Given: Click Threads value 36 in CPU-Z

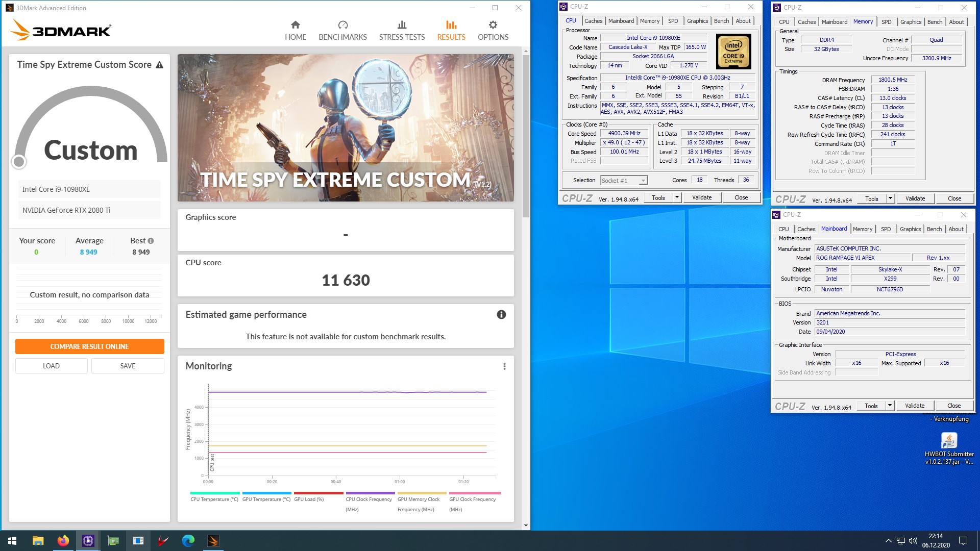Looking at the screenshot, I should tap(746, 180).
